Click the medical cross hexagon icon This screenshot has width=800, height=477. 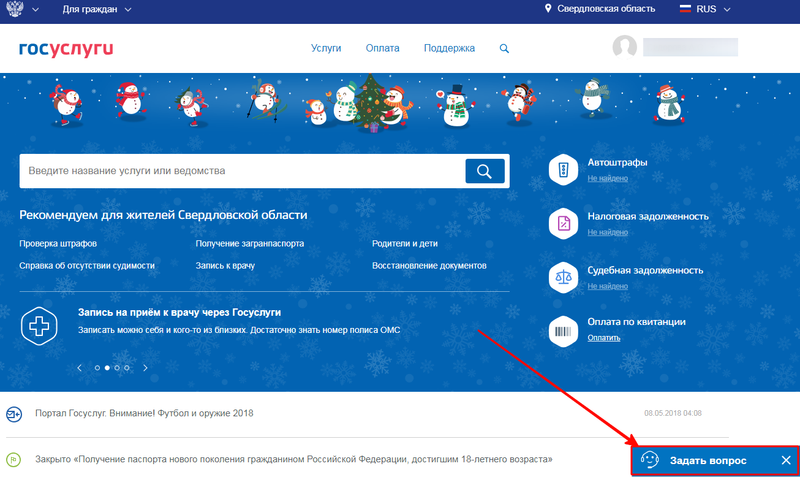click(39, 326)
